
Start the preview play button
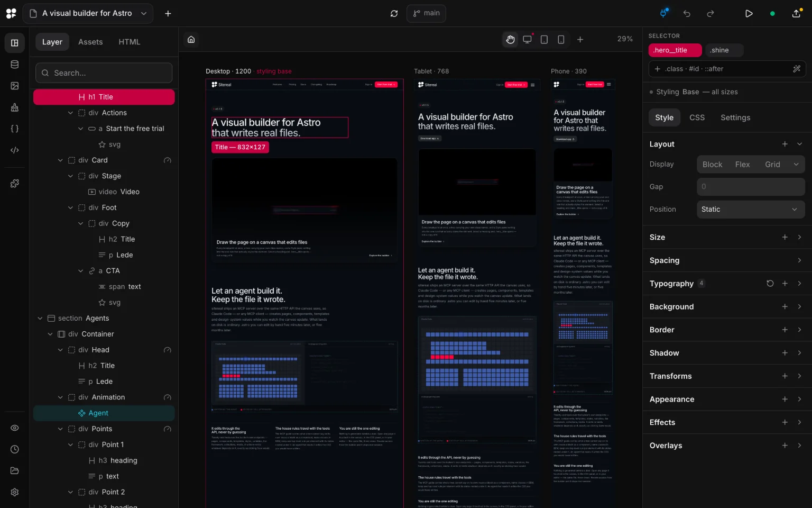point(749,14)
